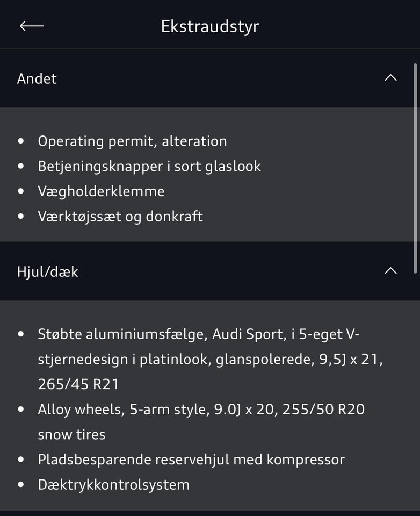420x516 pixels.
Task: Click 'Pladsbesparende reservehjul med kompressor'
Action: pos(190,459)
